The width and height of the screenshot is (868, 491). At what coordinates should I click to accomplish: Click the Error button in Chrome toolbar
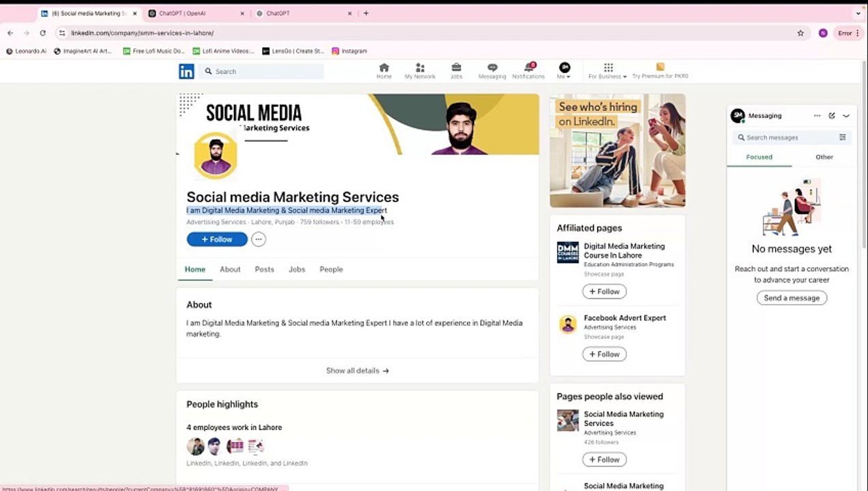(848, 33)
